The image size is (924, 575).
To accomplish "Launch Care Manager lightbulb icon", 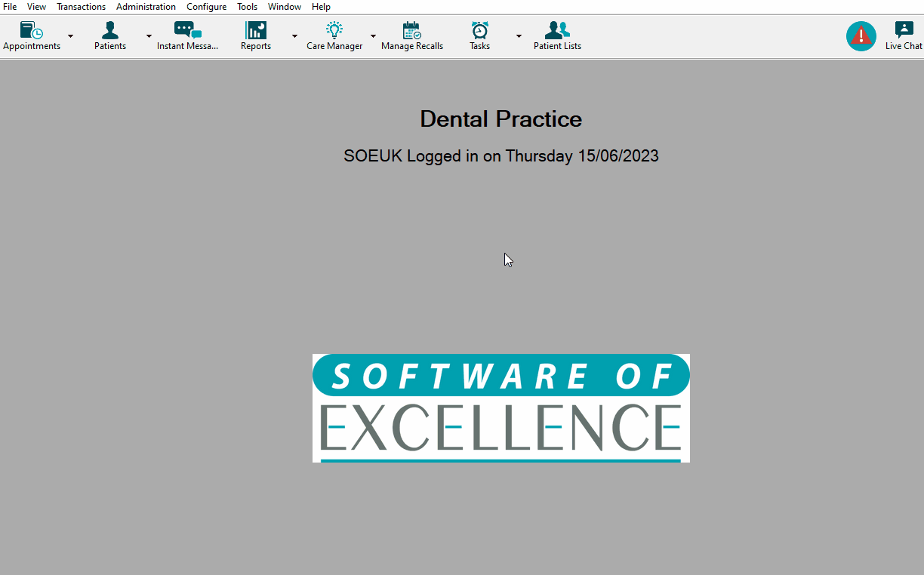I will (x=334, y=31).
